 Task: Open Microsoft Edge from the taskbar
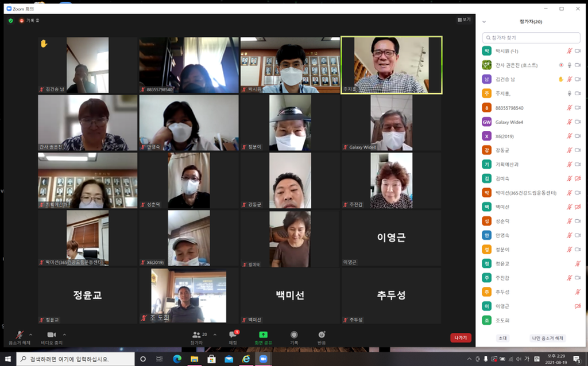[x=177, y=359]
